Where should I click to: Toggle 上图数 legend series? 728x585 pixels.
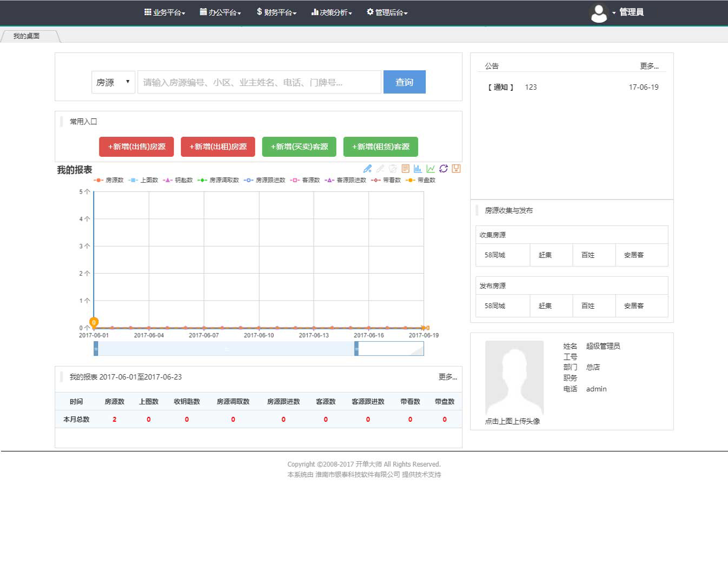pos(143,180)
